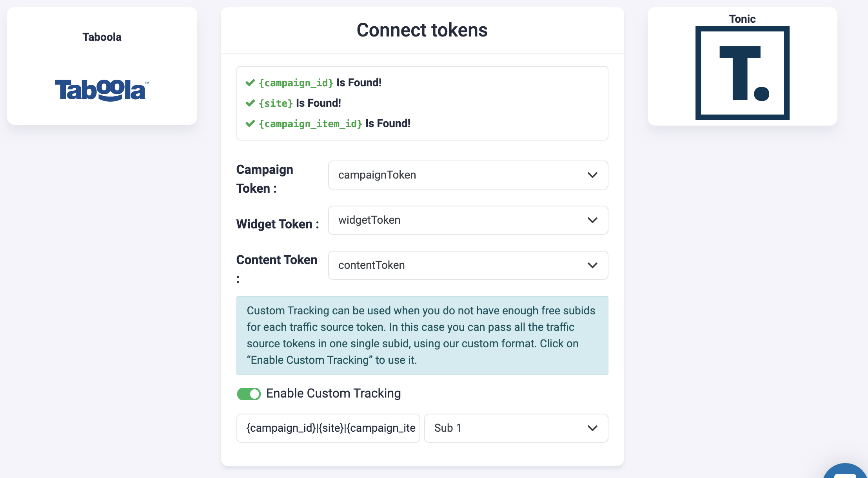Open the Campaign Token dropdown
This screenshot has width=868, height=478.
pyautogui.click(x=468, y=175)
